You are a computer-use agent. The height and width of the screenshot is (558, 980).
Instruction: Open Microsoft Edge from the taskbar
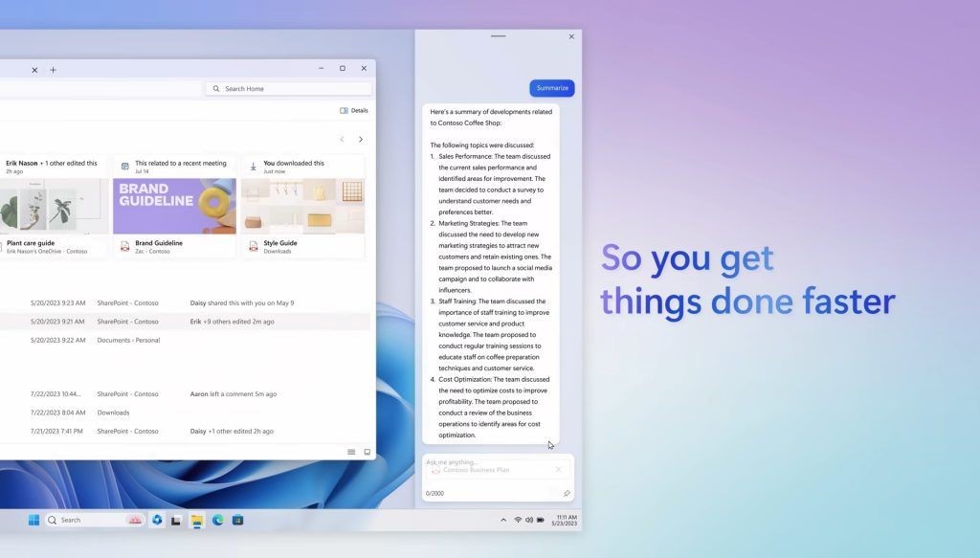[x=217, y=520]
